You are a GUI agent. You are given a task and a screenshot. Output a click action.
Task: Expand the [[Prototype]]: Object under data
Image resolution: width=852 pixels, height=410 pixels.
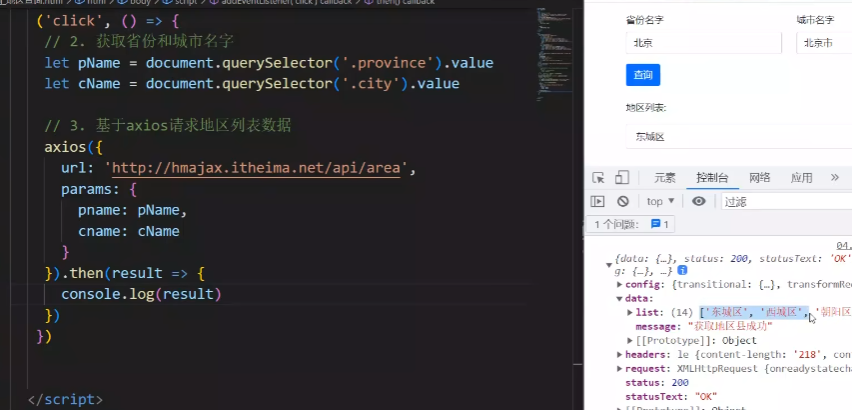click(x=630, y=340)
